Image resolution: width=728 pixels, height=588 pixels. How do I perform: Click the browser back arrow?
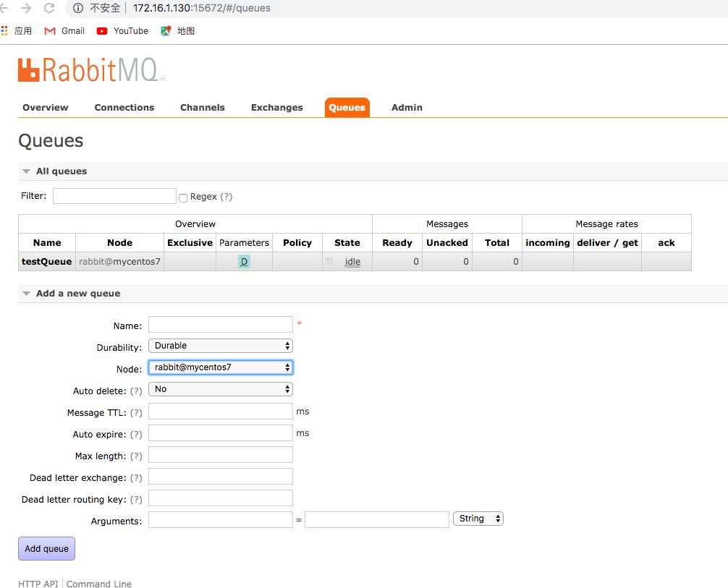4,8
